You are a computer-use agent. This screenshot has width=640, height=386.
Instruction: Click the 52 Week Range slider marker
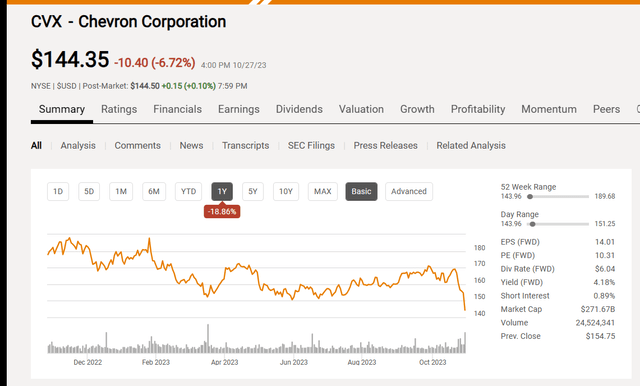click(530, 197)
